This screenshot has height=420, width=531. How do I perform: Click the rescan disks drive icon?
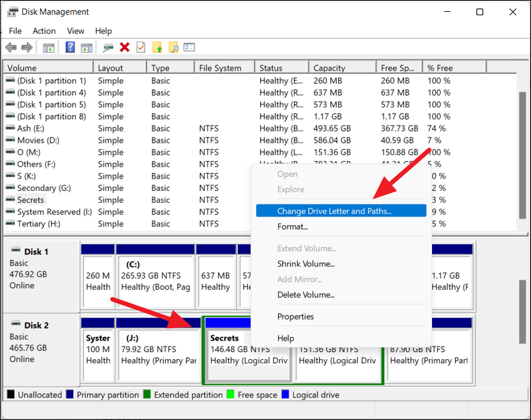(108, 48)
